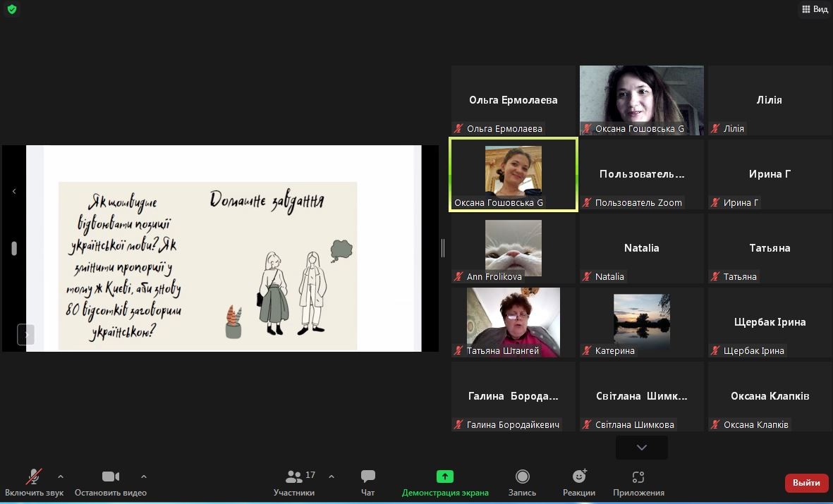Image resolution: width=833 pixels, height=504 pixels.
Task: Click the green Share Screen icon
Action: pos(444,477)
